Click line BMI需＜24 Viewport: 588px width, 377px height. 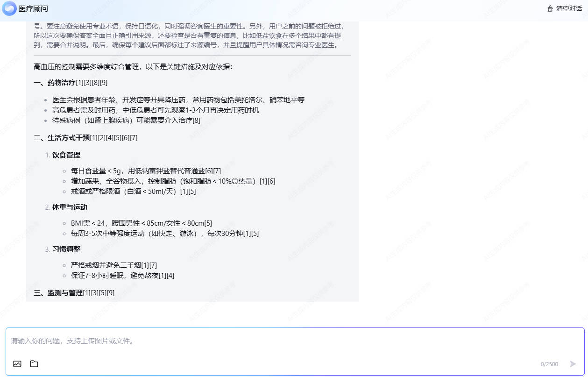[142, 223]
